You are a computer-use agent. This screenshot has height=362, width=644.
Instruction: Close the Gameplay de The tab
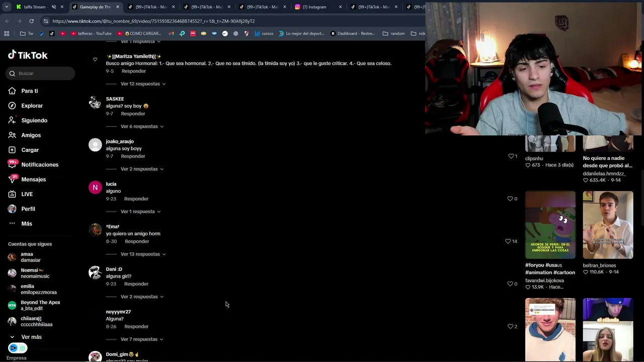[x=118, y=7]
